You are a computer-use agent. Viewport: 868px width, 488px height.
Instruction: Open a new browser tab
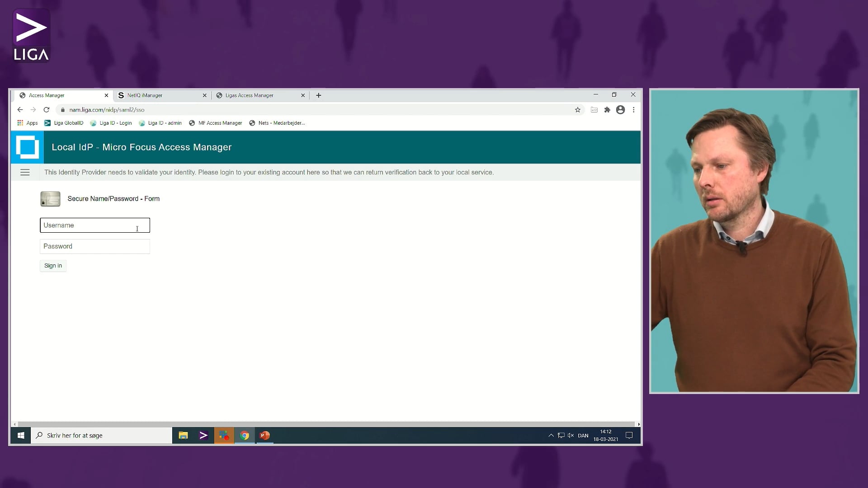tap(319, 95)
